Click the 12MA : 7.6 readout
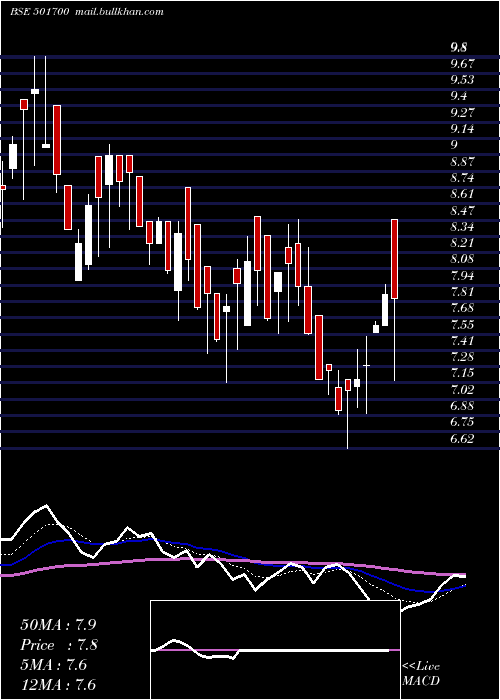Screen dimensions: 500x700 pyautogui.click(x=58, y=685)
